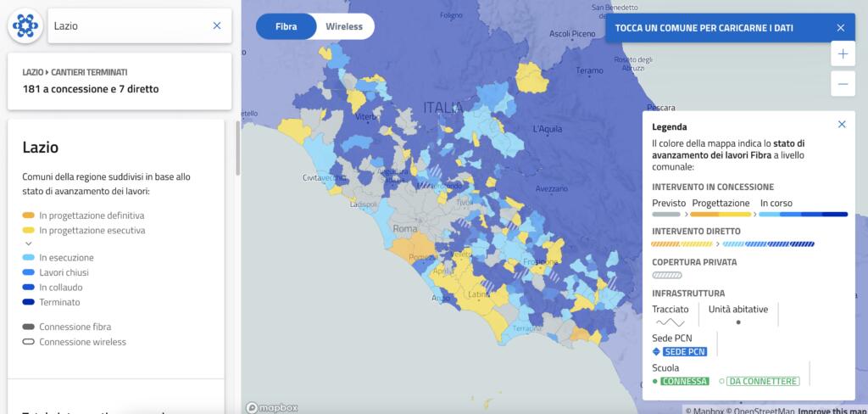Zoom in on the map
The image size is (868, 414).
pyautogui.click(x=842, y=54)
